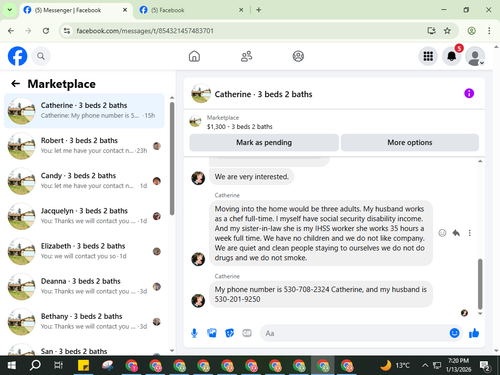Open Windows Start menu
The width and height of the screenshot is (500, 375).
click(x=11, y=365)
